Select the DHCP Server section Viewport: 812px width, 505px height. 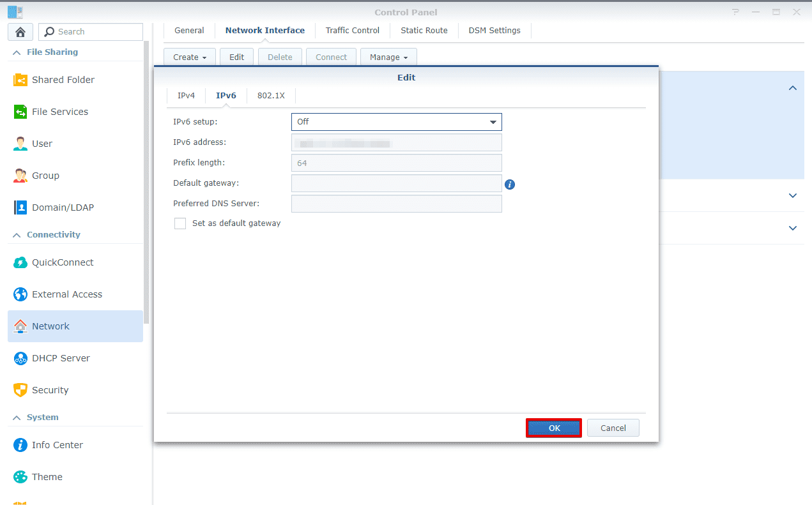tap(61, 358)
